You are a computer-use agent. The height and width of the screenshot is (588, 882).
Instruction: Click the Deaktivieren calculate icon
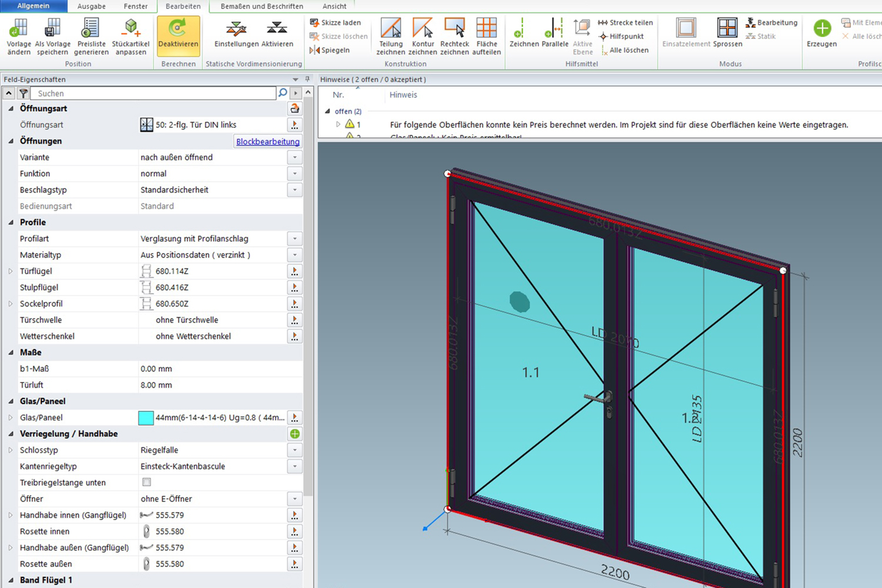tap(178, 29)
